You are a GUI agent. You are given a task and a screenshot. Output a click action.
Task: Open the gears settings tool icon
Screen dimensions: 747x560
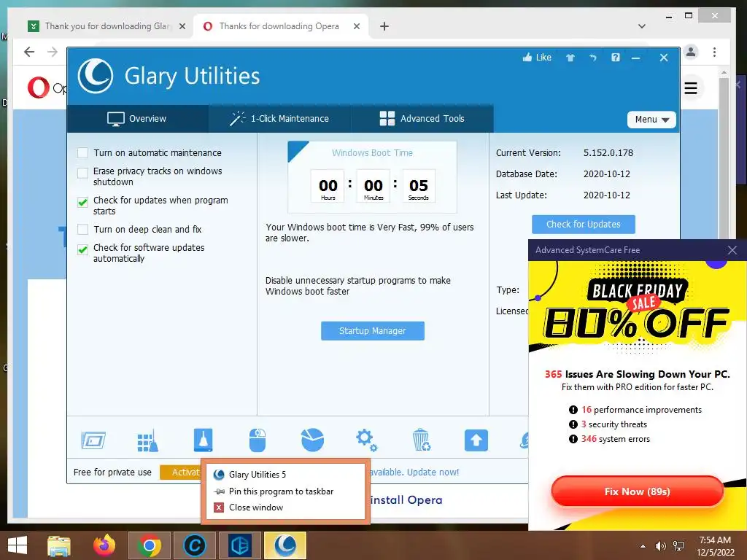point(367,440)
